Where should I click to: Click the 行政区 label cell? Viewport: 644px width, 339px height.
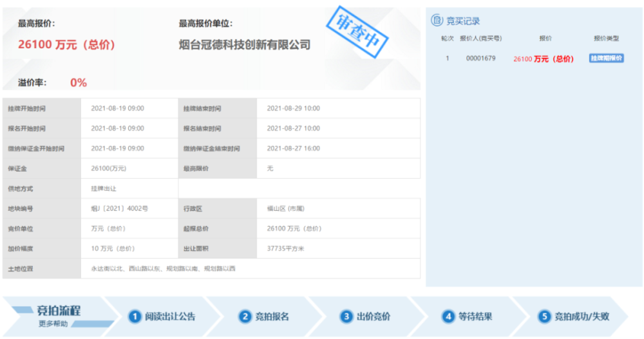pos(218,208)
